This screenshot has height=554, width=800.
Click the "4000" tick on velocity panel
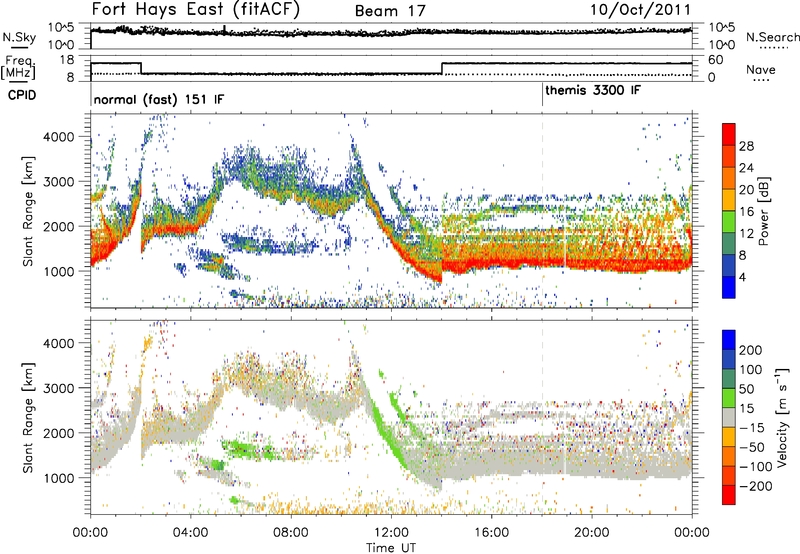click(x=58, y=343)
